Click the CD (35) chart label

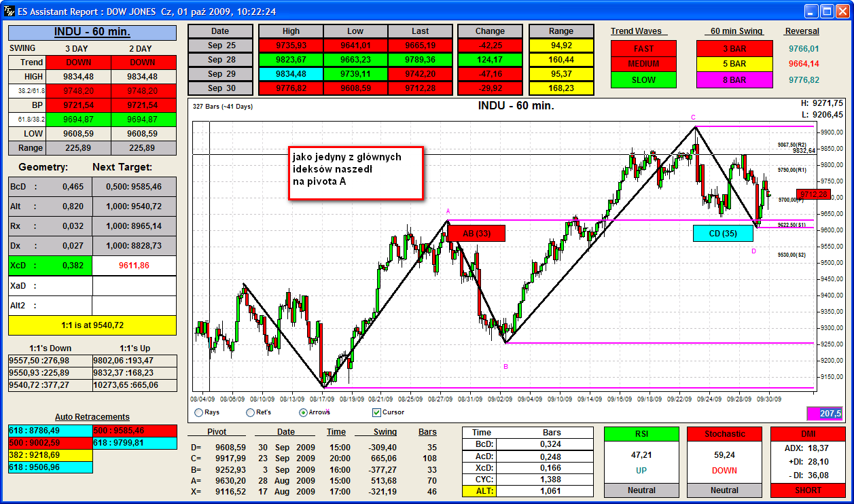tap(723, 234)
